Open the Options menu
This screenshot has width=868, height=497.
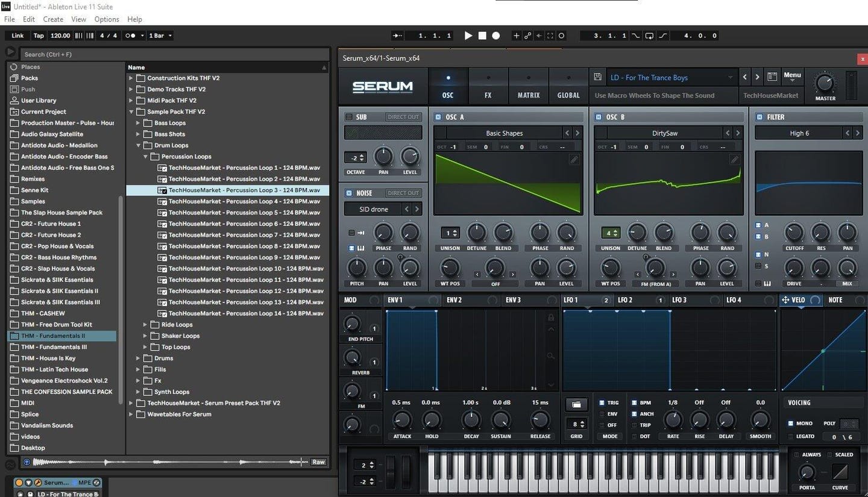(107, 19)
